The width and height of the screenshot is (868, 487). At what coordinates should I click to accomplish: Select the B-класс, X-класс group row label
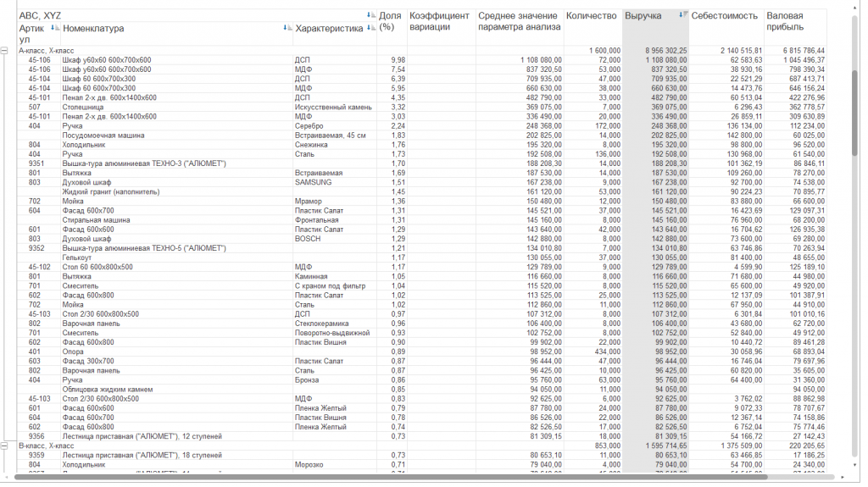tap(47, 445)
